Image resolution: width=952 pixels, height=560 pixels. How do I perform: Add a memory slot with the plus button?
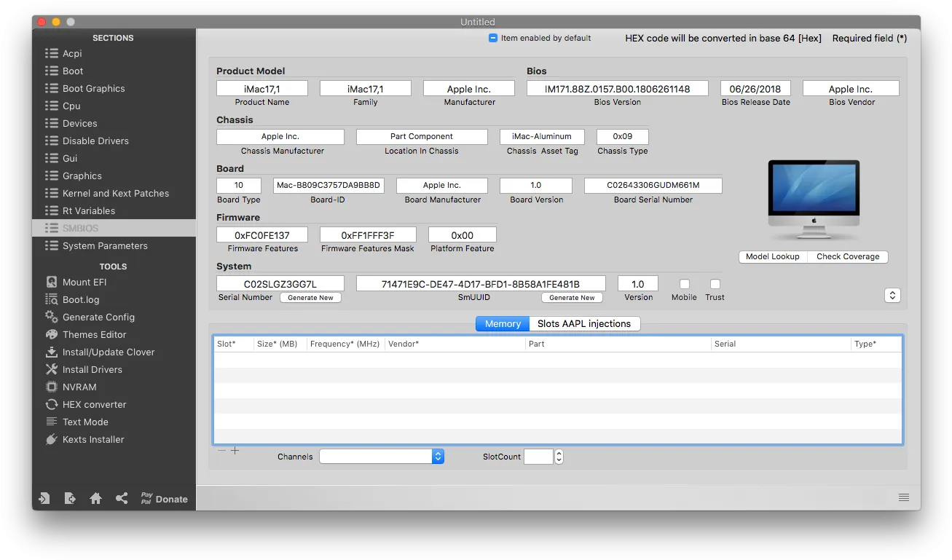tap(235, 451)
